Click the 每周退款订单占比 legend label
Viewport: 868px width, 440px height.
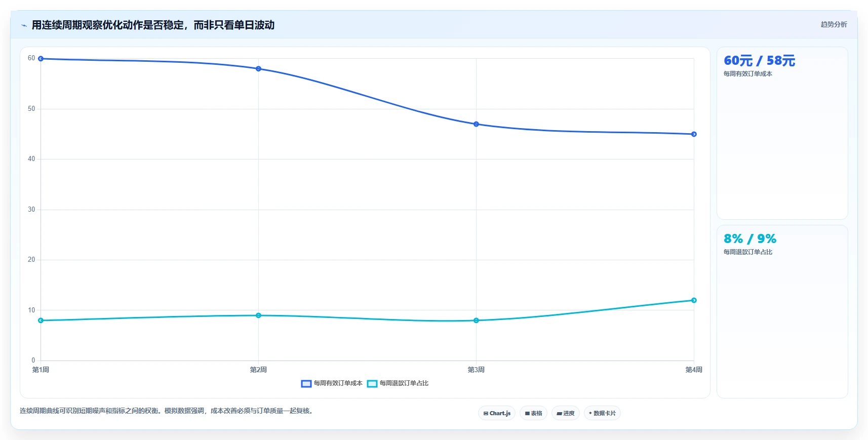(404, 383)
